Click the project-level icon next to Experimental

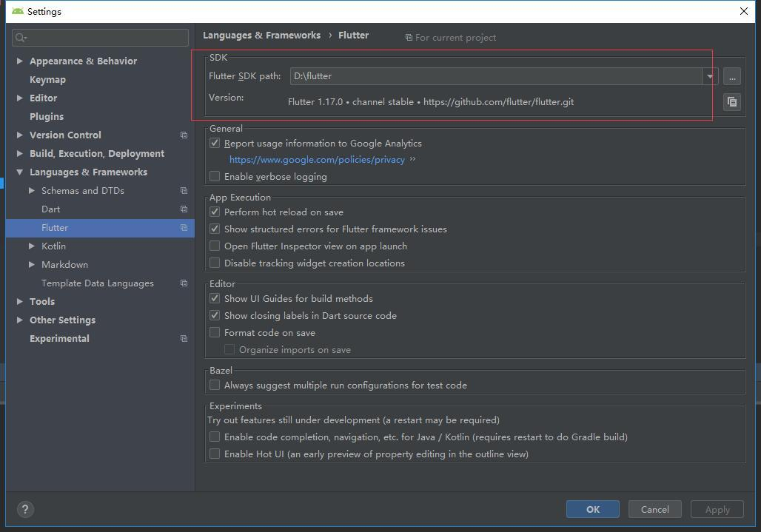[x=184, y=338]
